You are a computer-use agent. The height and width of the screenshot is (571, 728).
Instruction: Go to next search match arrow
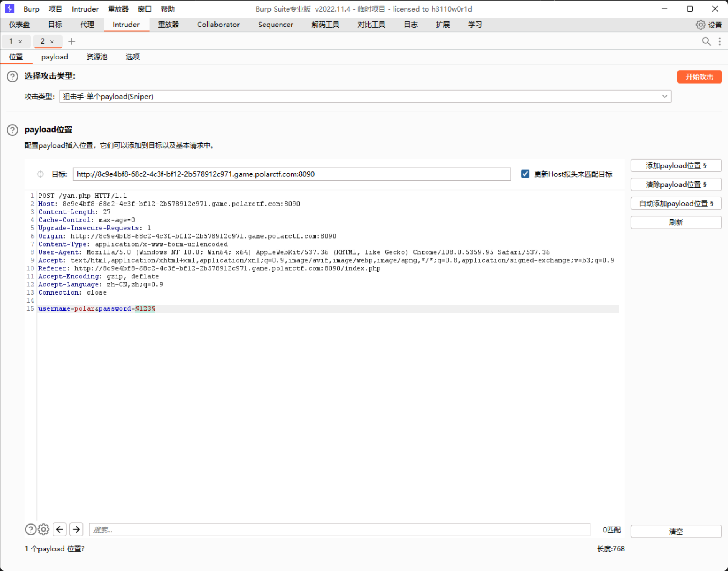(76, 530)
